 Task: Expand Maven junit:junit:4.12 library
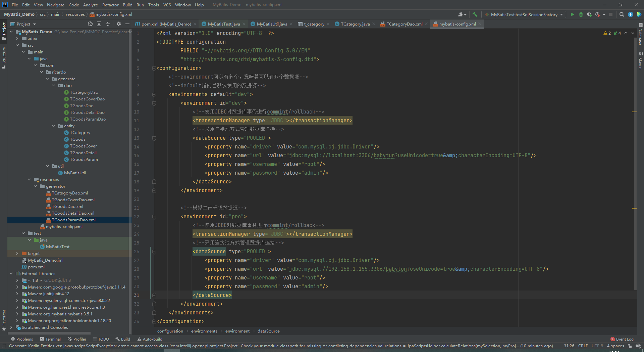[17, 294]
